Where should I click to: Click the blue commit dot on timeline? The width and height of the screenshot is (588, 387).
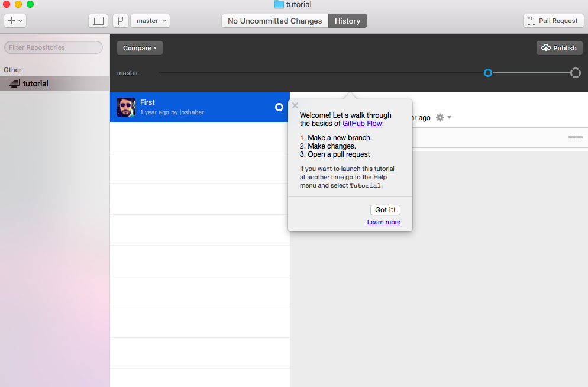click(x=488, y=73)
